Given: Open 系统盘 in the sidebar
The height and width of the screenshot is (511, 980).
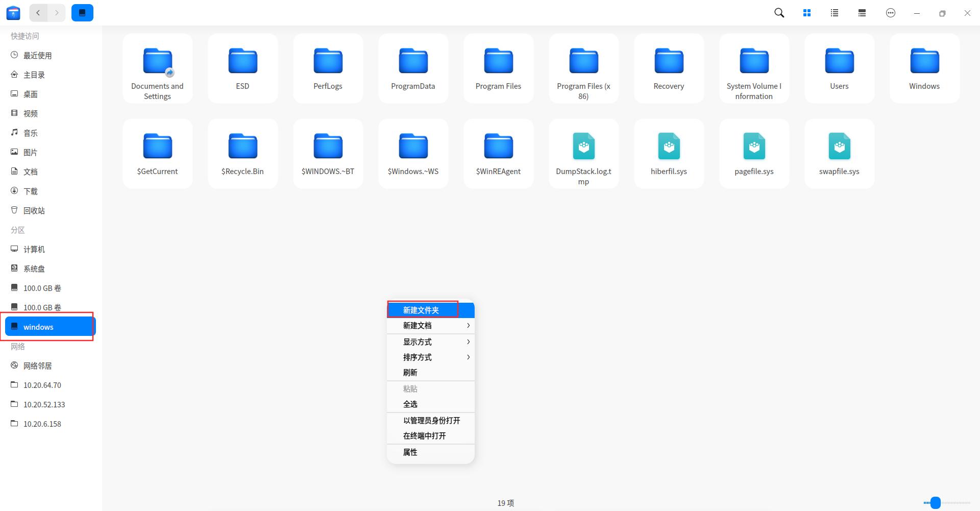Looking at the screenshot, I should tap(51, 269).
